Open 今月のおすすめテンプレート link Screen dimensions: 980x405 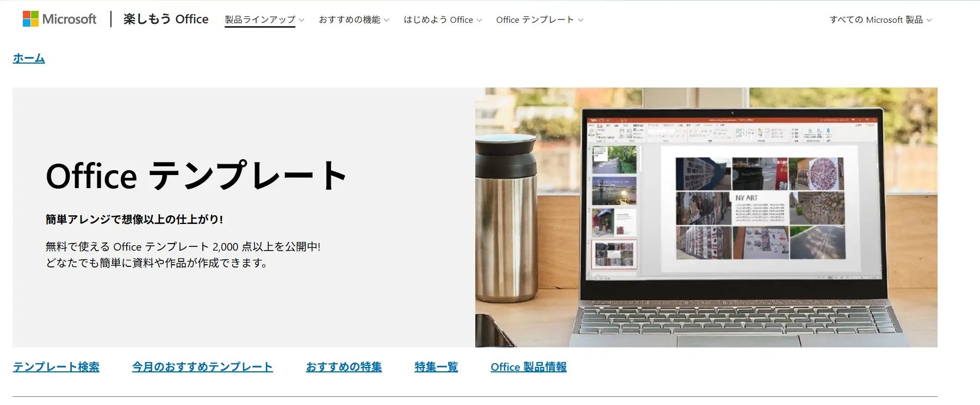(x=202, y=367)
